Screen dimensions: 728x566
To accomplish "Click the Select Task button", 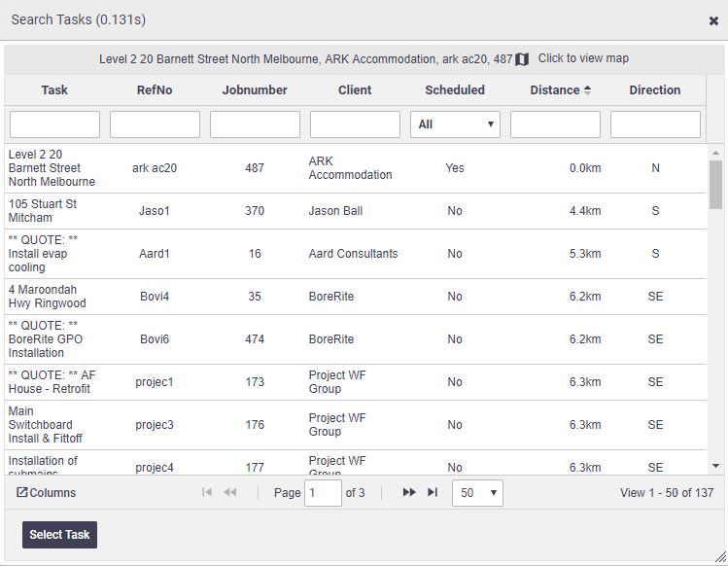I will [x=60, y=535].
